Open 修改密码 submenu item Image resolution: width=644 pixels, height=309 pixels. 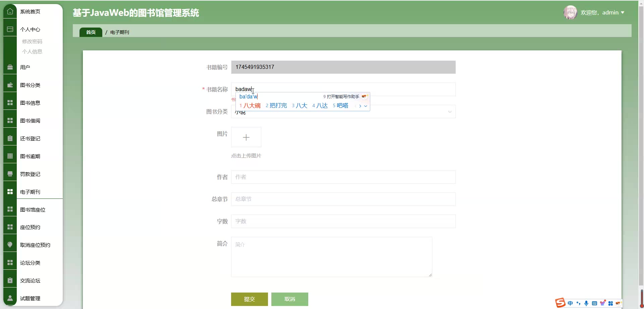(32, 41)
